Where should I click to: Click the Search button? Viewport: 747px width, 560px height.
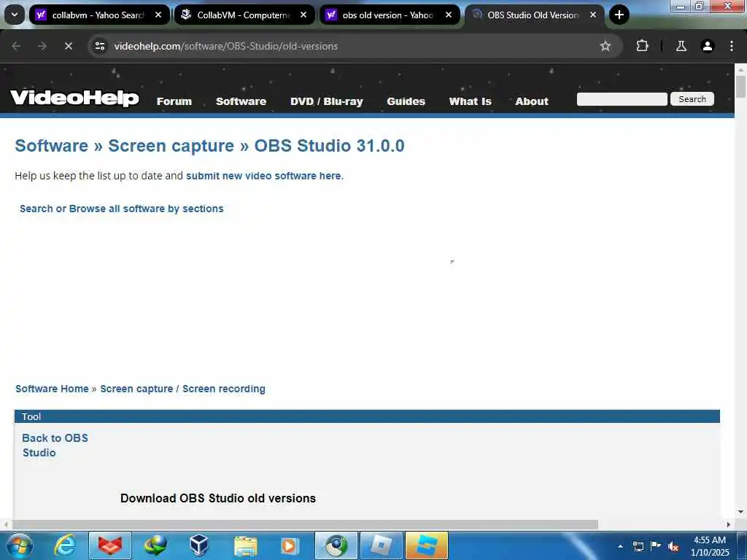coord(692,99)
